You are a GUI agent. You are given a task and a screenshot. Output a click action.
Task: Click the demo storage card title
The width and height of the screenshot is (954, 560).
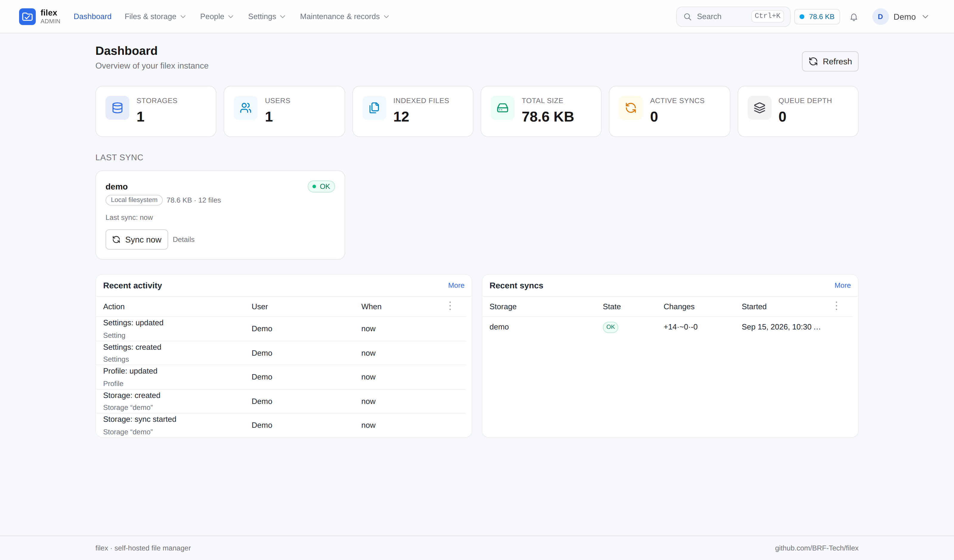coord(117,186)
